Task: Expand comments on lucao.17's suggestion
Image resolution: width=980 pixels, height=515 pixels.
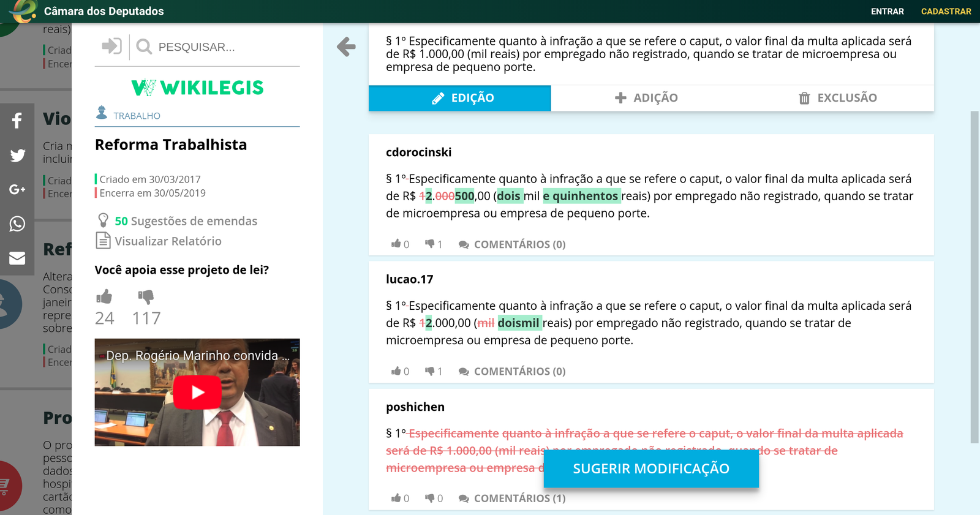Action: coord(512,371)
